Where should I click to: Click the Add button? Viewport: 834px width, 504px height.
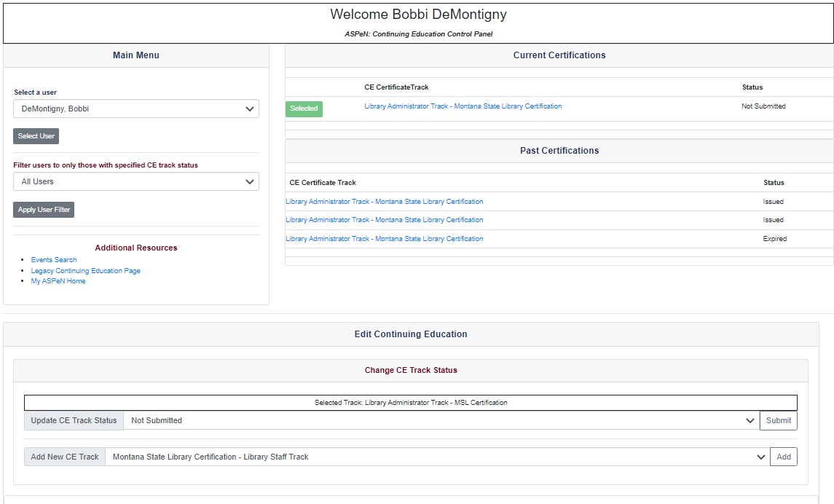[783, 457]
